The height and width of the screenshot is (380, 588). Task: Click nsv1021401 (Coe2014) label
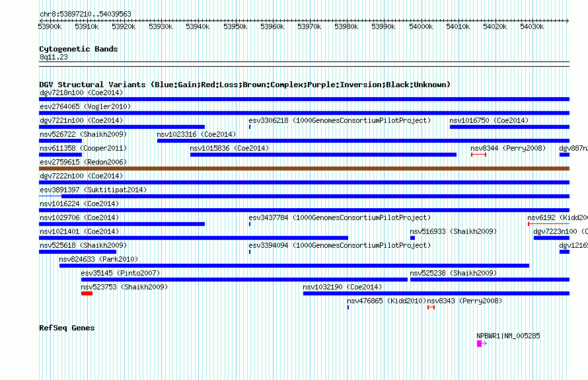[x=79, y=231]
